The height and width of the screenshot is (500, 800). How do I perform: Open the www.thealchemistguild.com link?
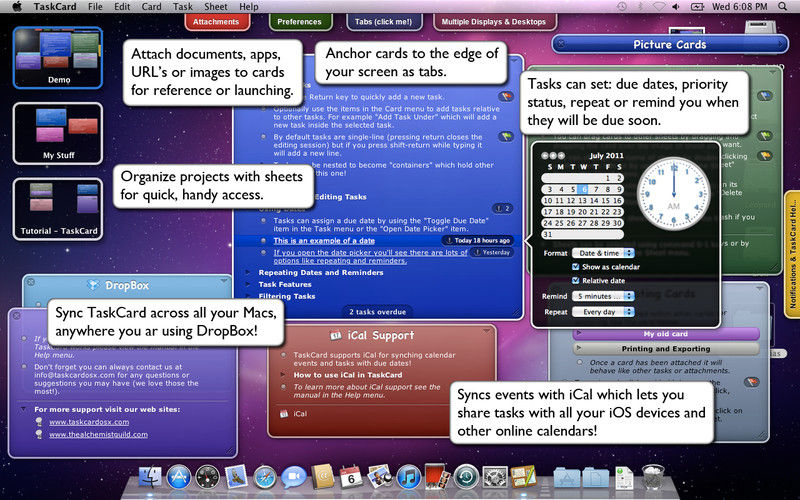[x=98, y=435]
